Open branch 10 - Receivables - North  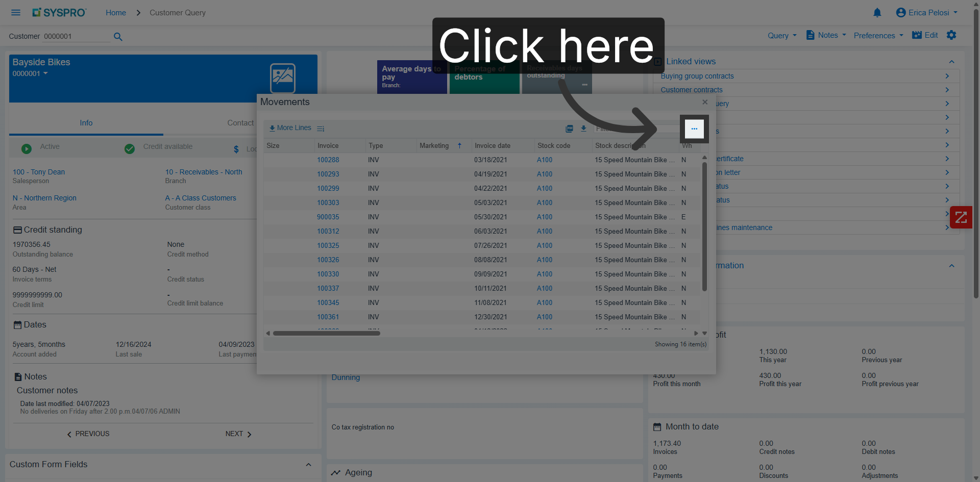pyautogui.click(x=204, y=172)
